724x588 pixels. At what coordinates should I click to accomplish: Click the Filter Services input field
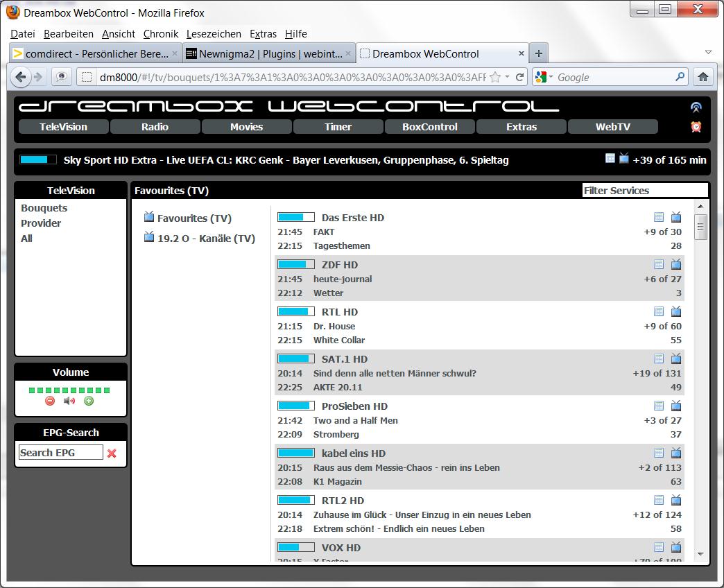click(x=644, y=190)
